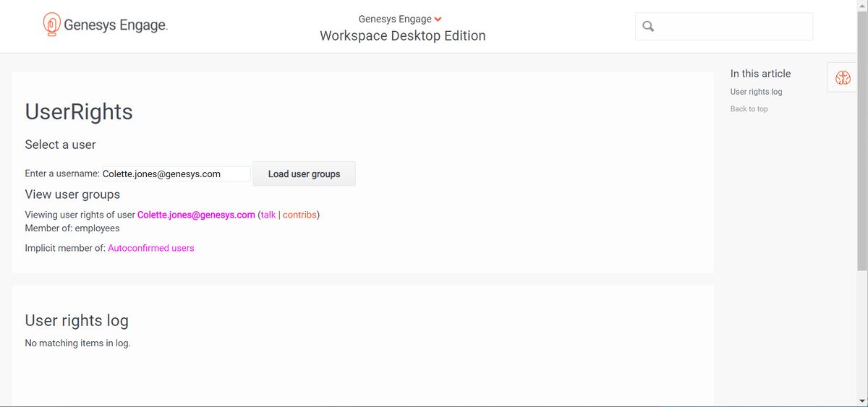
Task: Click the Genesys Engage logo
Action: [106, 25]
